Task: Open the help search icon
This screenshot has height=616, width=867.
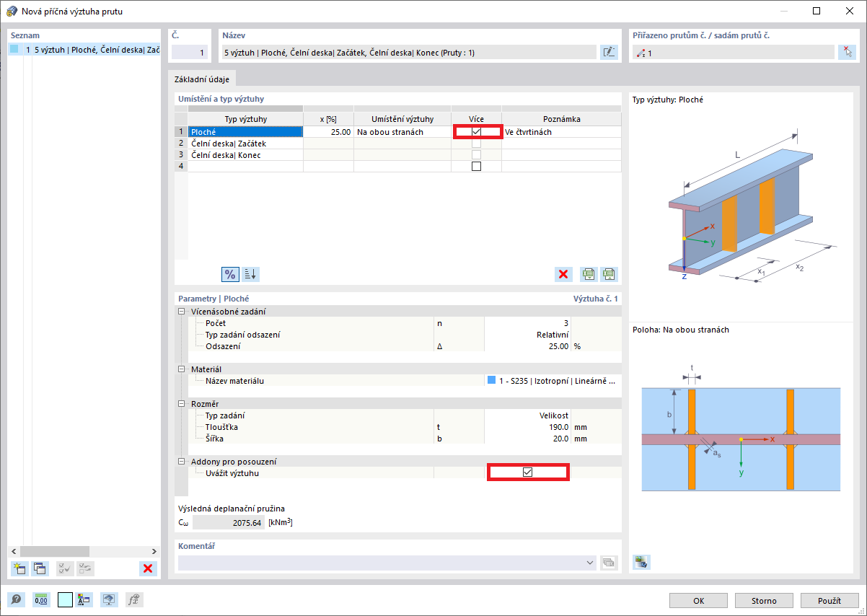Action: [16, 599]
